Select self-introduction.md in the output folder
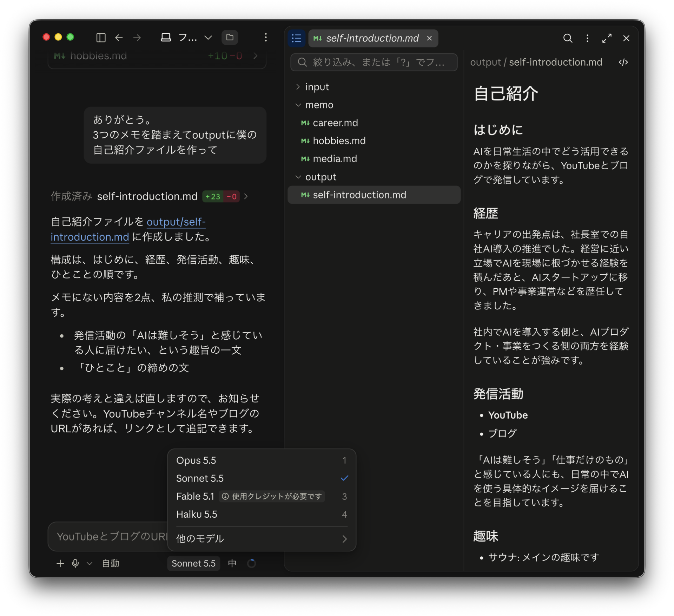Screen dimensions: 674x616 (x=374, y=195)
